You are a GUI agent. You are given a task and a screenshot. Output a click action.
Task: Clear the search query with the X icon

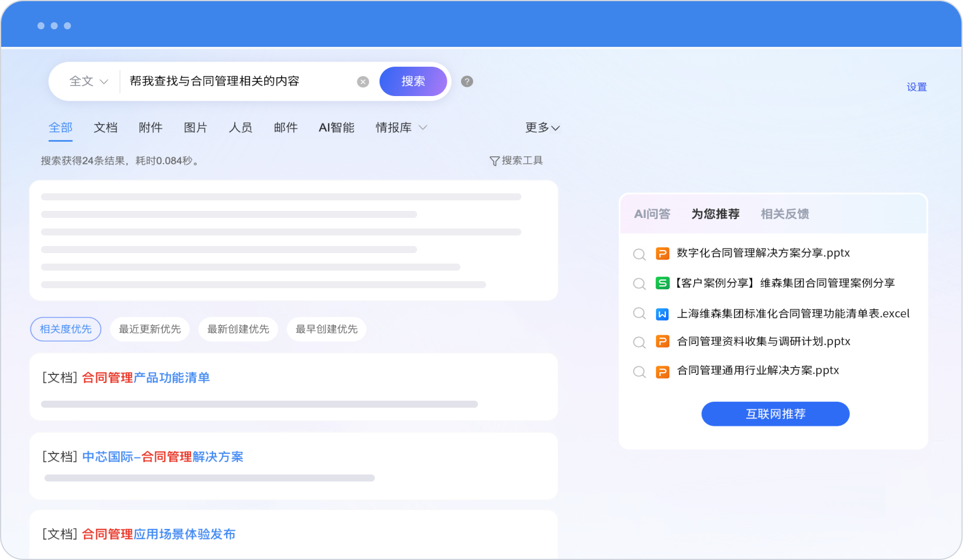click(363, 82)
